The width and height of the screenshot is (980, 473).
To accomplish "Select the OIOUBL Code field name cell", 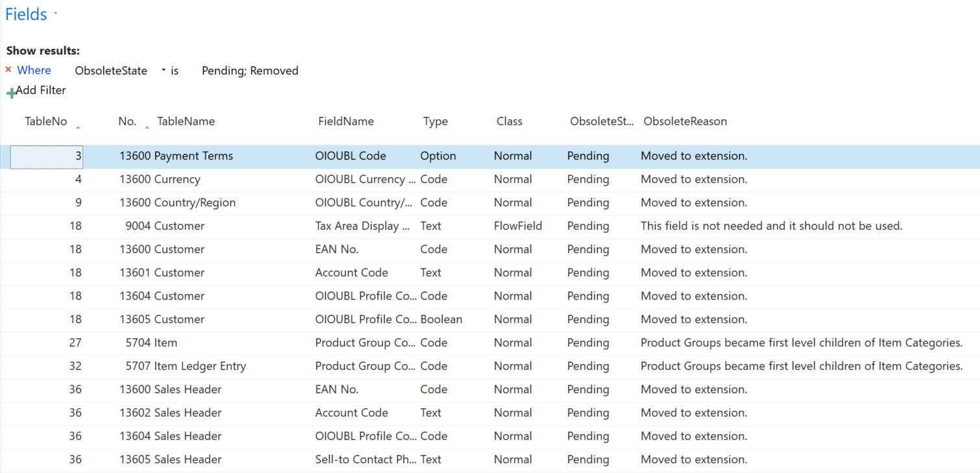I will 350,156.
